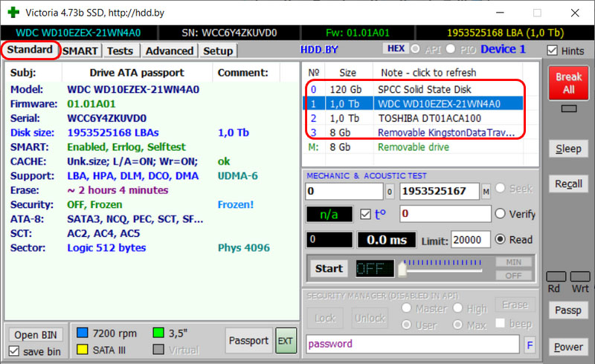The height and width of the screenshot is (364, 595).
Task: Click the n/a temperature display
Action: click(x=329, y=215)
